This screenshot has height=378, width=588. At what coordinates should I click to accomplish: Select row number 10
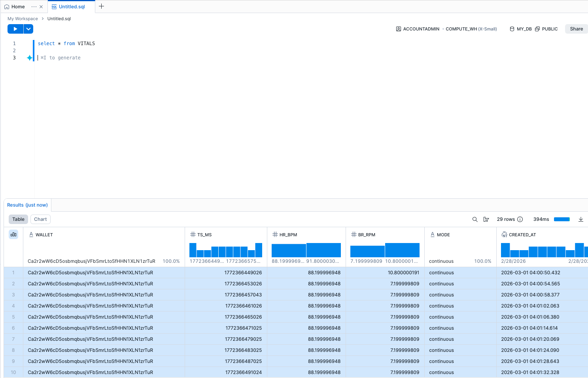click(13, 372)
